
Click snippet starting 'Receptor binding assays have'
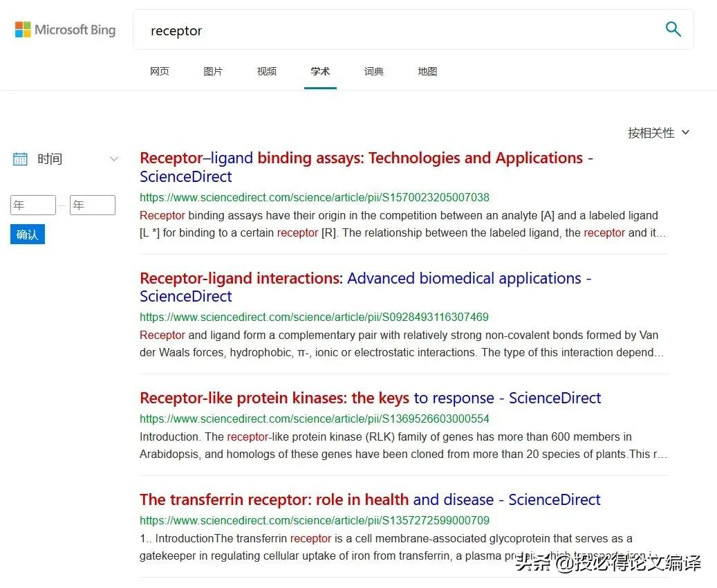pyautogui.click(x=402, y=224)
